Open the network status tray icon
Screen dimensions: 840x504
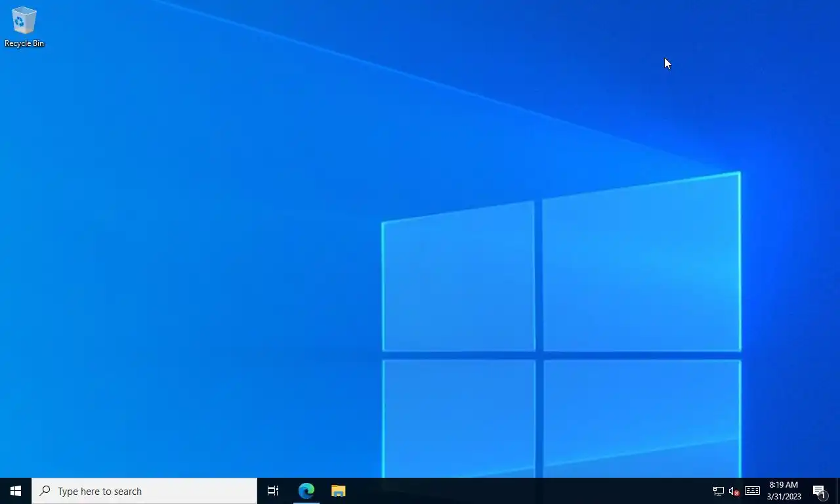point(719,491)
